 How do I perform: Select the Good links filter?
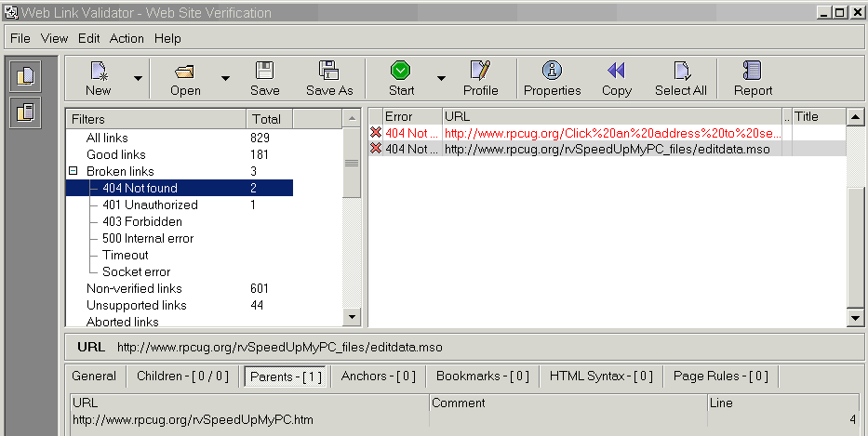[115, 154]
